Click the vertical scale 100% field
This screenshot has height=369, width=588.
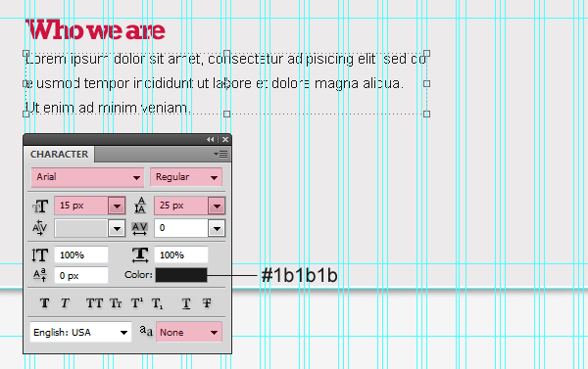(81, 255)
